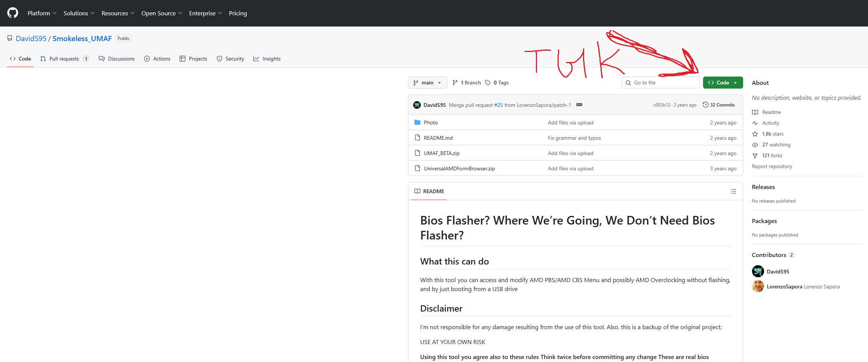868x362 pixels.
Task: Click the Readme link in About
Action: [x=772, y=112]
